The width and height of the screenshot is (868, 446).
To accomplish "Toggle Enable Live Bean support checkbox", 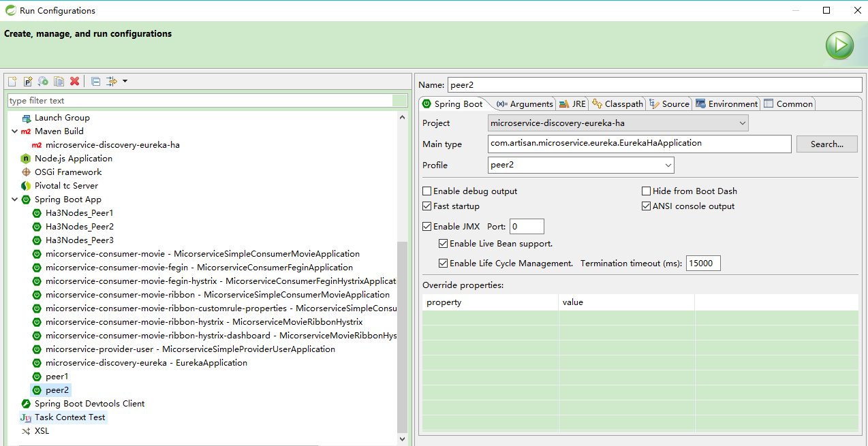I will 444,244.
